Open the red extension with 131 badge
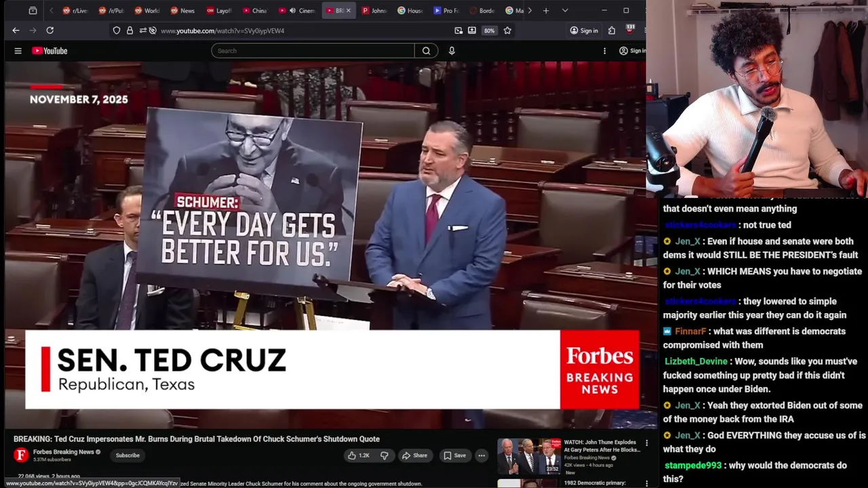The height and width of the screenshot is (488, 868). point(629,30)
